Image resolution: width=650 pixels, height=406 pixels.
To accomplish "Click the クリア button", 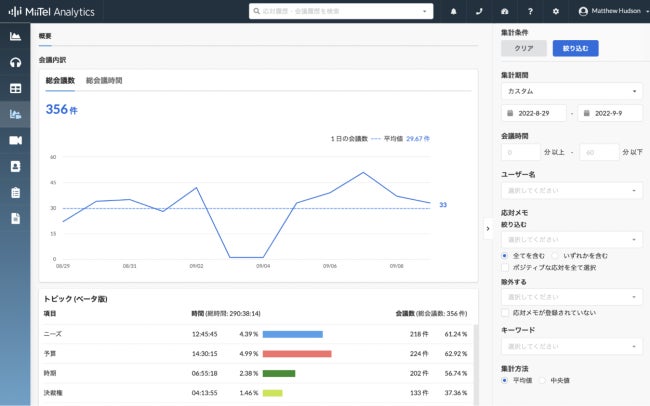I will [524, 47].
